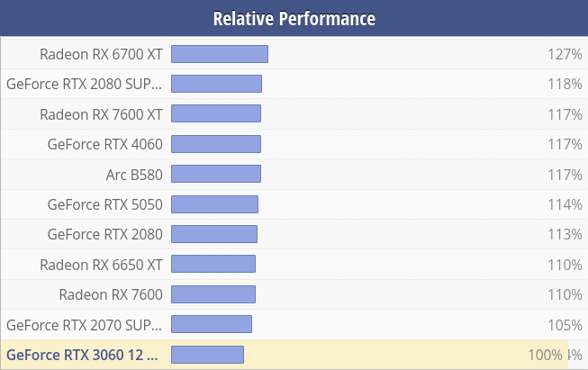Click the GeForce RTX 2070 SUPER entry
The height and width of the screenshot is (370, 588).
click(85, 325)
